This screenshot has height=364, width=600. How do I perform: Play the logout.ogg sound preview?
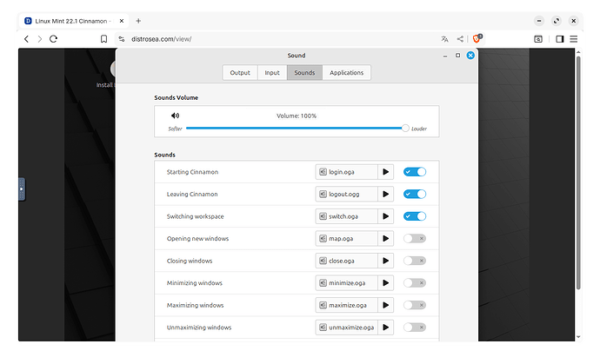386,194
